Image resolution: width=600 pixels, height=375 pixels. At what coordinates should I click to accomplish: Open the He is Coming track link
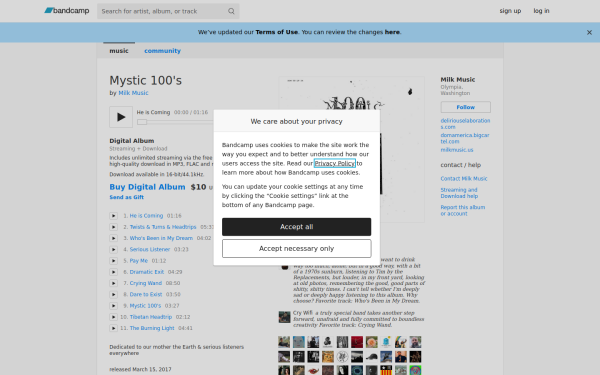coord(146,216)
